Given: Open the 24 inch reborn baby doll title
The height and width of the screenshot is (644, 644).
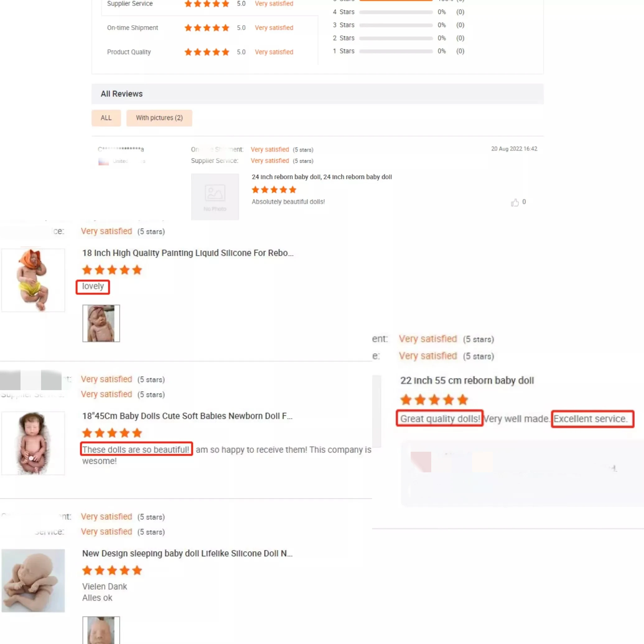Looking at the screenshot, I should coord(322,177).
